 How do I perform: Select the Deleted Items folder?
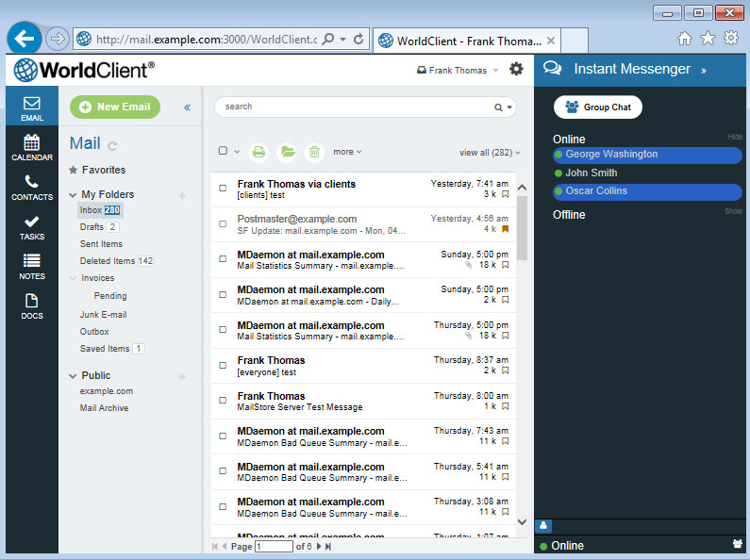tap(107, 261)
